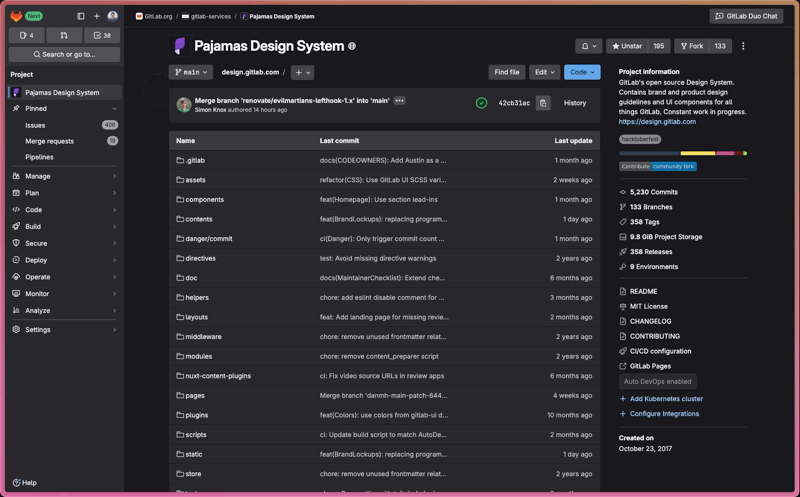
Task: Unstar the project
Action: click(x=627, y=46)
